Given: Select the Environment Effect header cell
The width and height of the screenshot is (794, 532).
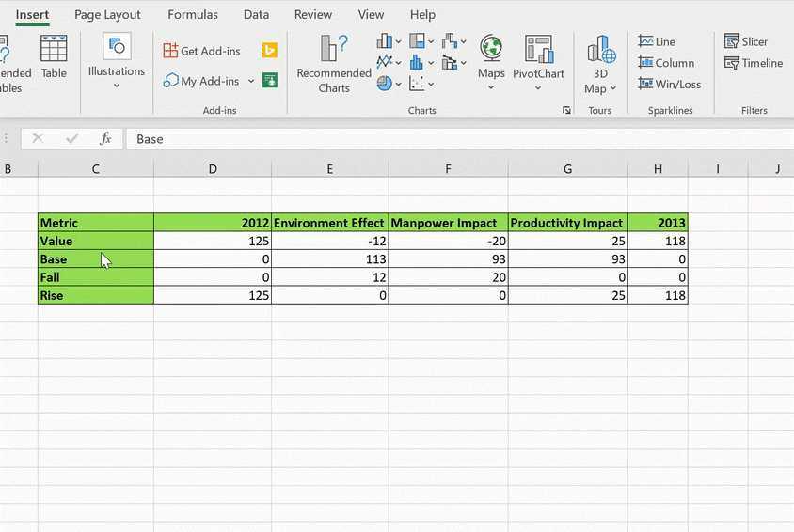Looking at the screenshot, I should pyautogui.click(x=329, y=223).
